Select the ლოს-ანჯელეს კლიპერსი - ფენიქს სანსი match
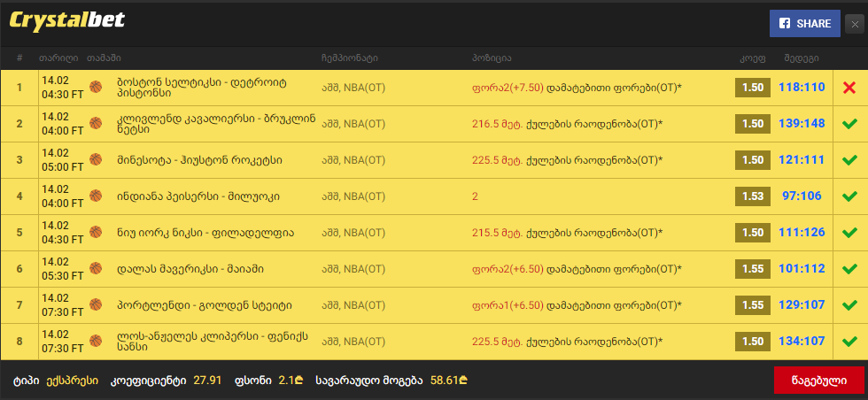The image size is (868, 400). (x=213, y=342)
